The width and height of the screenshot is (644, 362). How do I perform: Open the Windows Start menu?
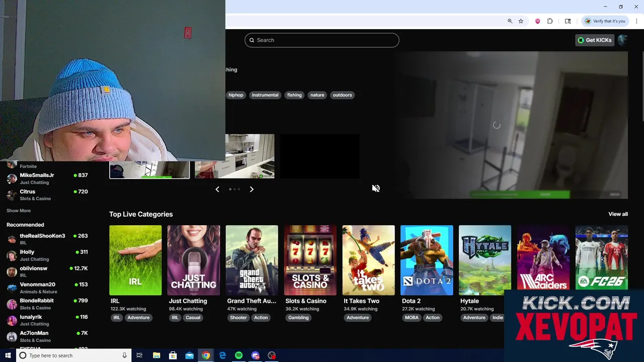pyautogui.click(x=8, y=355)
